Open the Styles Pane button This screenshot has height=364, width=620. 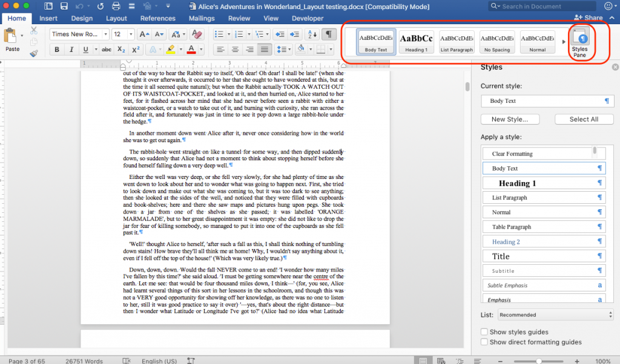coord(579,43)
